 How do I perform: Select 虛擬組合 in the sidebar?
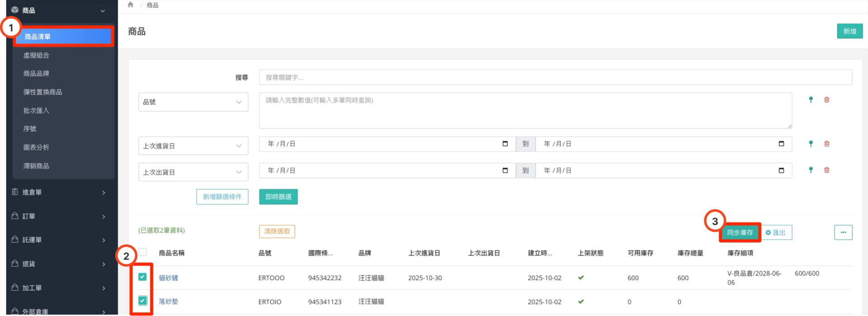coord(37,55)
